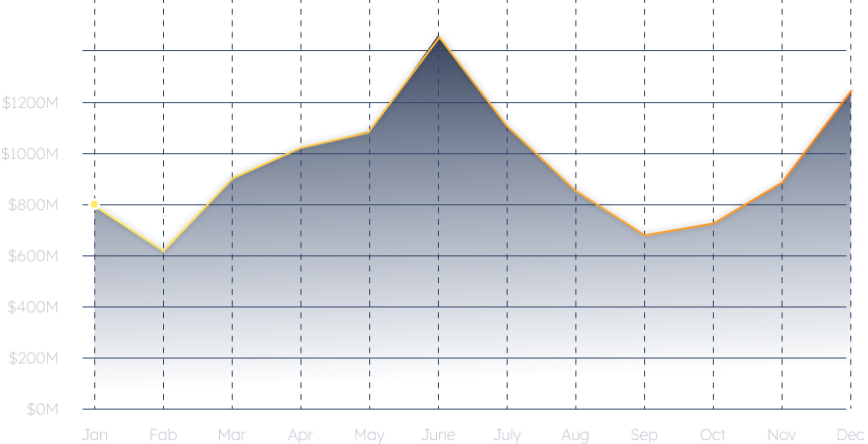The width and height of the screenshot is (868, 444).
Task: Click the September low point on the line
Action: (644, 235)
